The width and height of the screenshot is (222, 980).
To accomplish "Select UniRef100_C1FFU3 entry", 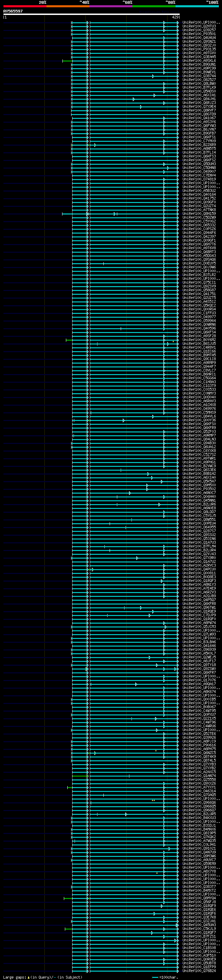I will point(199,313).
